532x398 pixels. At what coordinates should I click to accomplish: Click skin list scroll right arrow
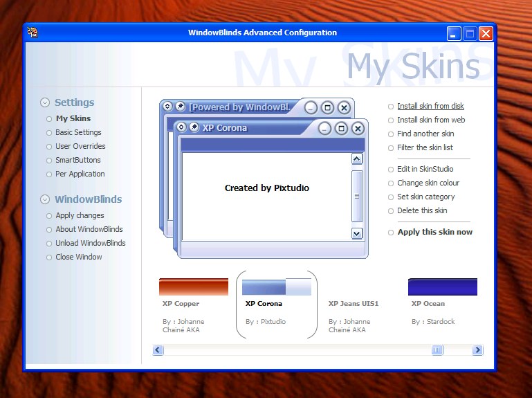tap(477, 350)
